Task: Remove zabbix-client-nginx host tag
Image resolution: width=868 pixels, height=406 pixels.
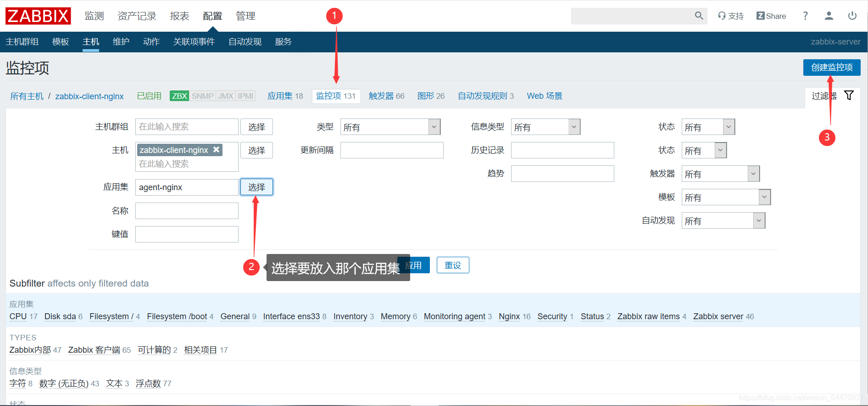Action: click(216, 150)
